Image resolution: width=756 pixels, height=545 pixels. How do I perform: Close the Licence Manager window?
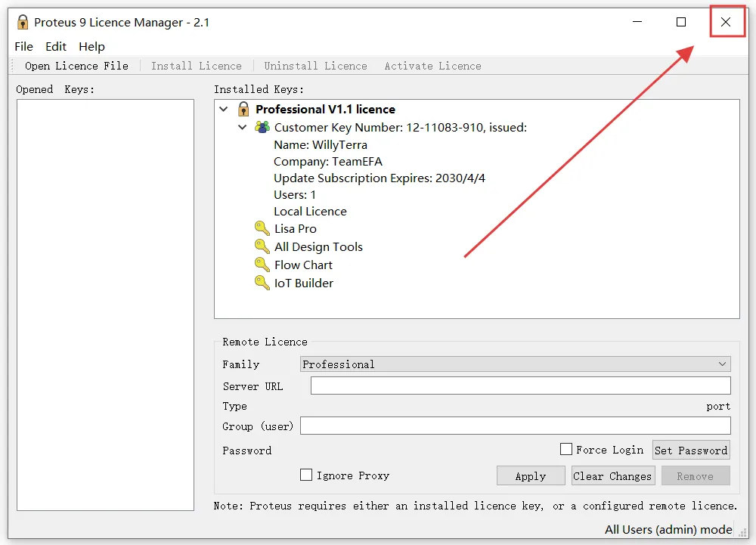tap(726, 22)
